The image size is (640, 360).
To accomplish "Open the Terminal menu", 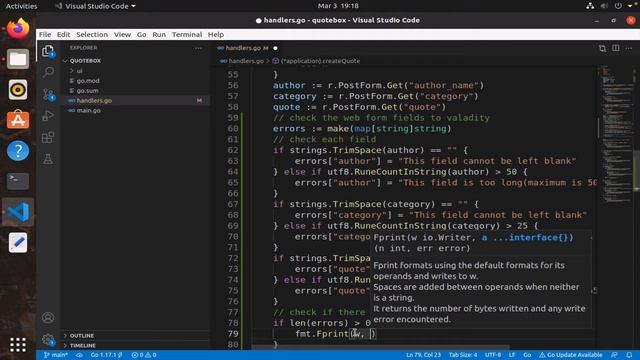I will point(187,35).
